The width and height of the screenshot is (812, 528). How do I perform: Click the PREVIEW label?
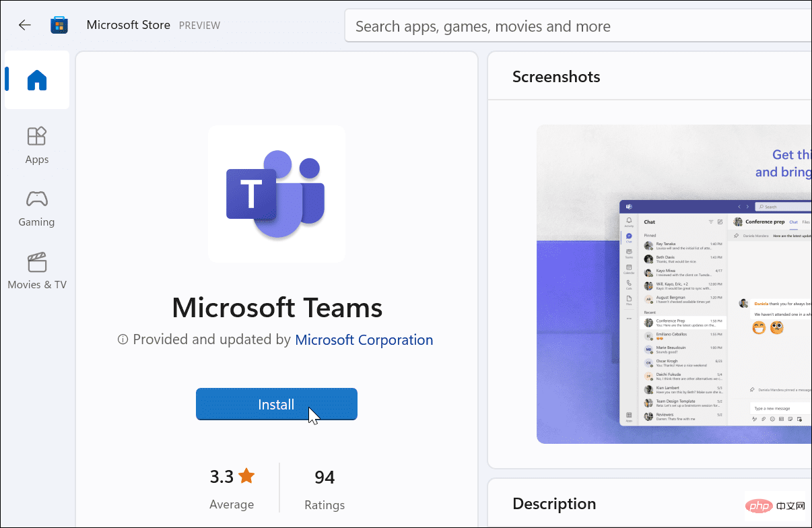(x=199, y=26)
